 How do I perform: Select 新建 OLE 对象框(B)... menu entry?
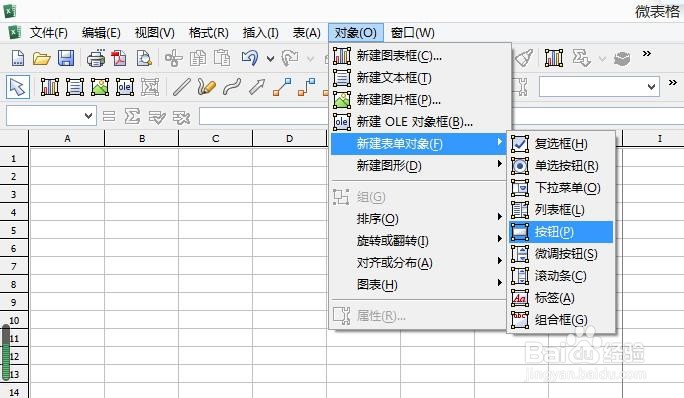[421, 122]
